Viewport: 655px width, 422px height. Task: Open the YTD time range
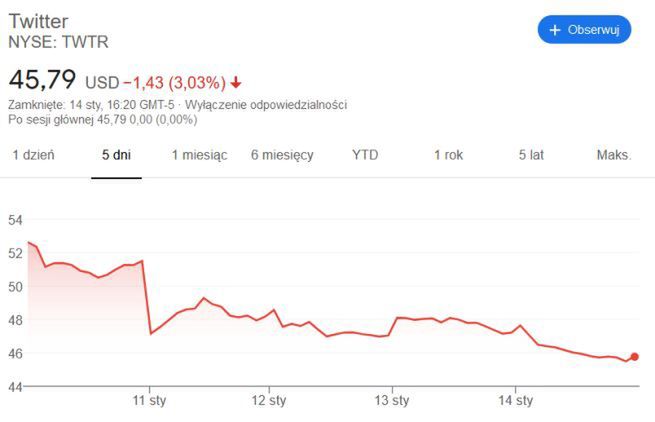coord(366,155)
